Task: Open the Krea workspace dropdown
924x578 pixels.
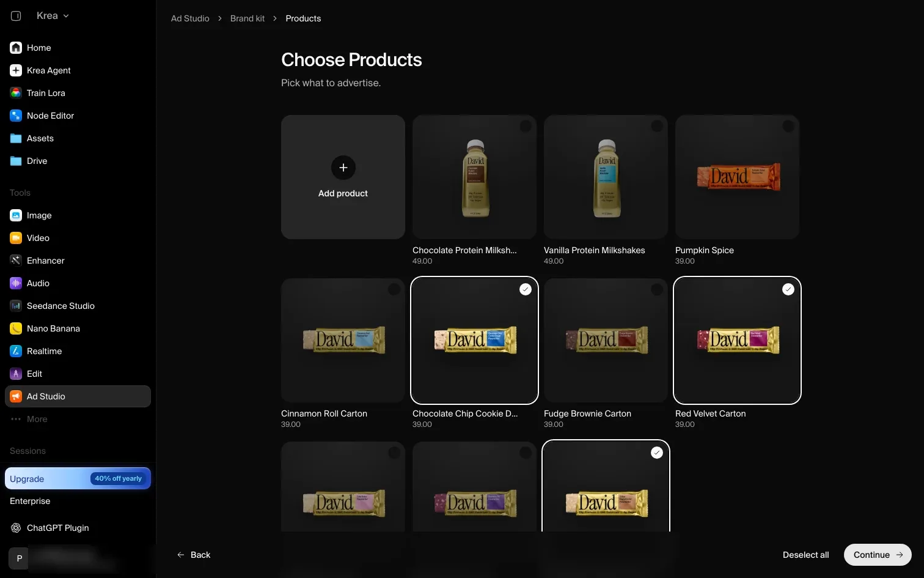Action: [53, 16]
